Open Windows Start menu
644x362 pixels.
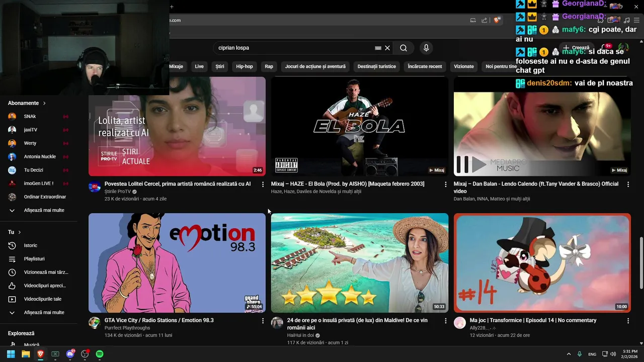[x=11, y=354]
